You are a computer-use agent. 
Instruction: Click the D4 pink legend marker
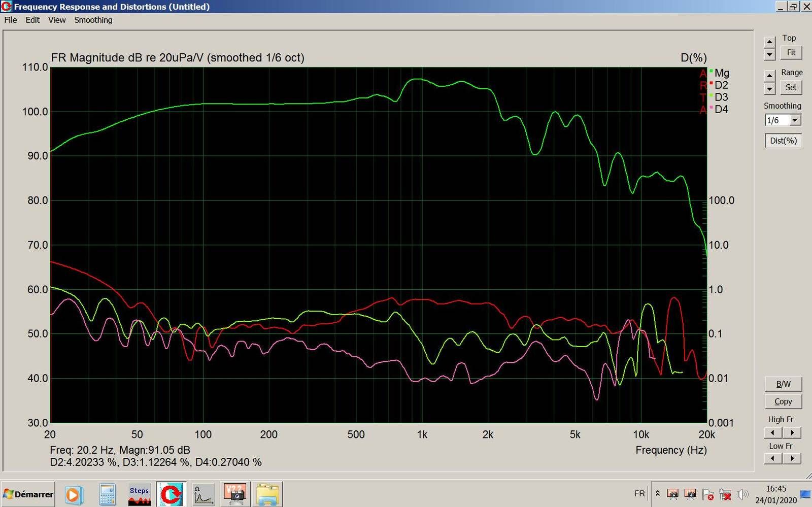click(x=711, y=108)
